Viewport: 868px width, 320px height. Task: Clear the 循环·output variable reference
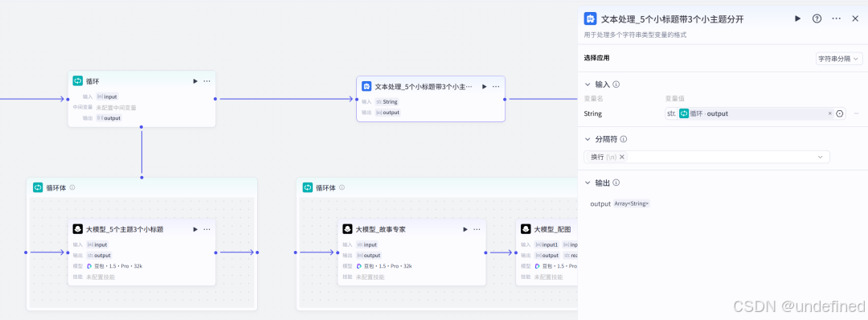tap(829, 113)
